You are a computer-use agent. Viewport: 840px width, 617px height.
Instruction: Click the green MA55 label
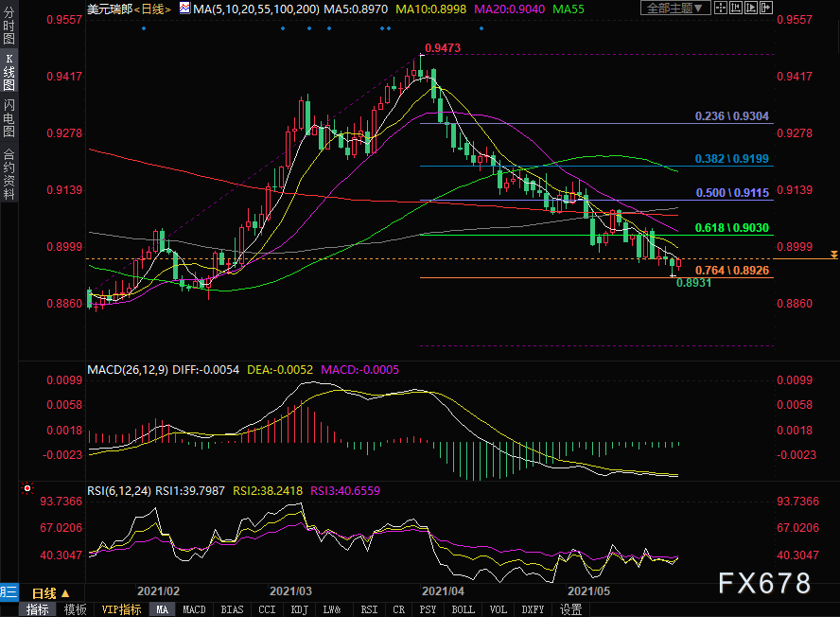[569, 9]
